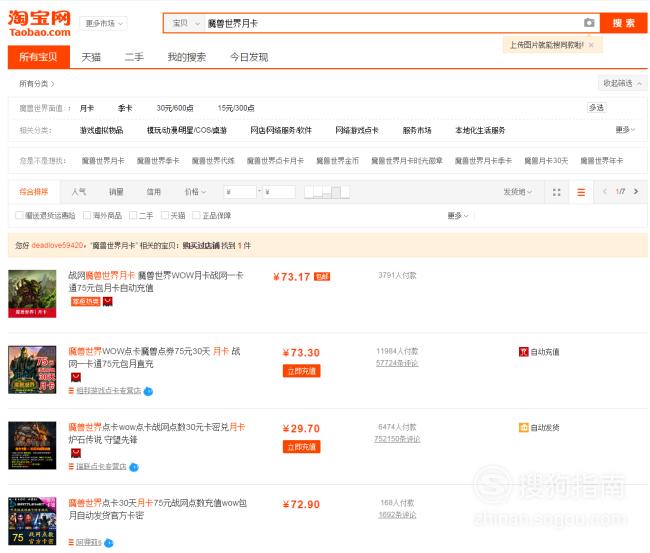Click 立即充值 under ¥29.70
Screen dimensions: 650x553
301,447
